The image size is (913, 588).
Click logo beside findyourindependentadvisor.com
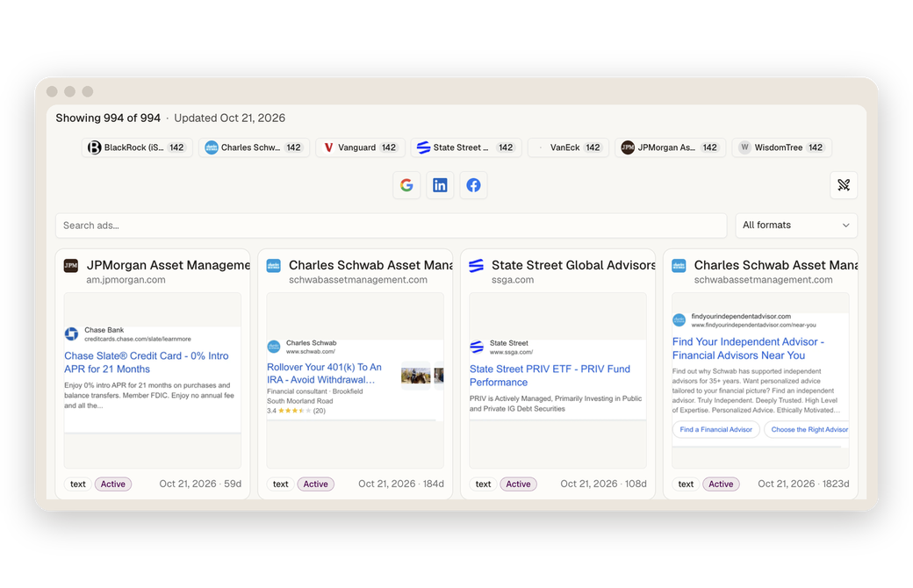click(679, 320)
